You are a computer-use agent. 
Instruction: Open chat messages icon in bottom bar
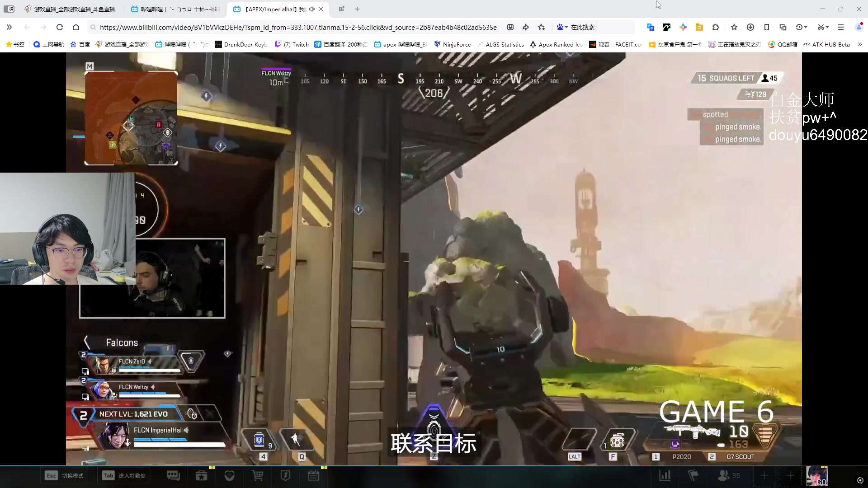click(x=173, y=476)
